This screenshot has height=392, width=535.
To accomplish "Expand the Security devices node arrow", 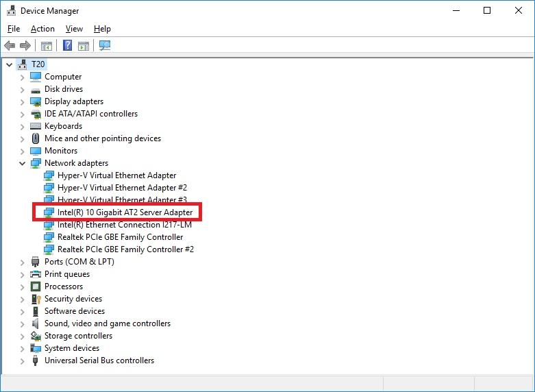I will point(23,299).
